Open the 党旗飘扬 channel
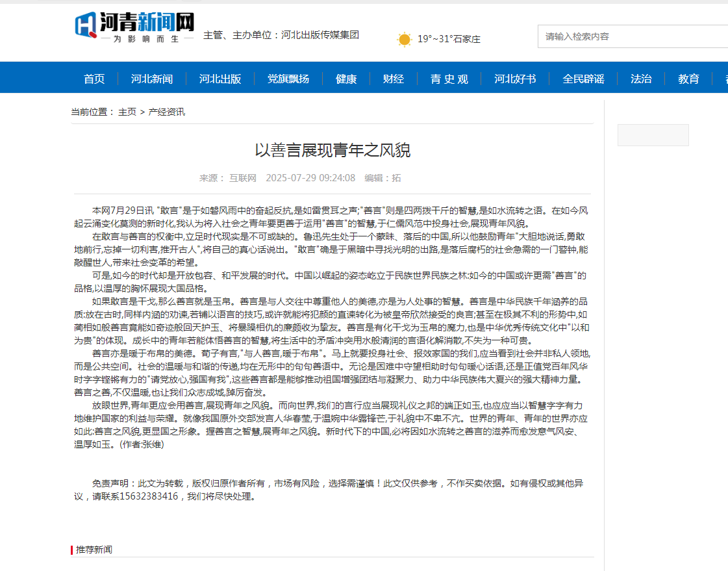 288,79
